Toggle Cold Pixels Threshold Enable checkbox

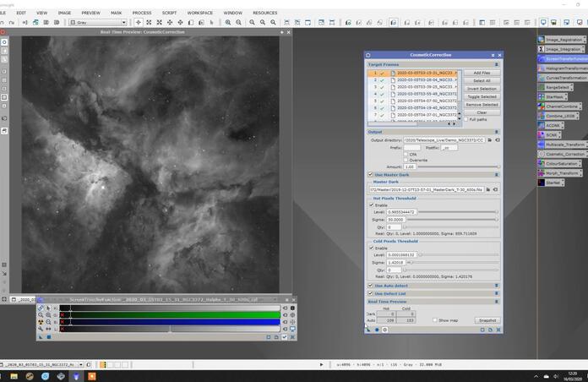tap(372, 248)
